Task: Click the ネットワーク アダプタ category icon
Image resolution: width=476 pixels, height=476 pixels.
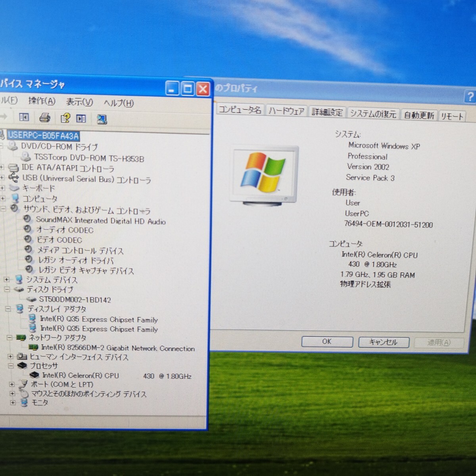Action: (21, 338)
